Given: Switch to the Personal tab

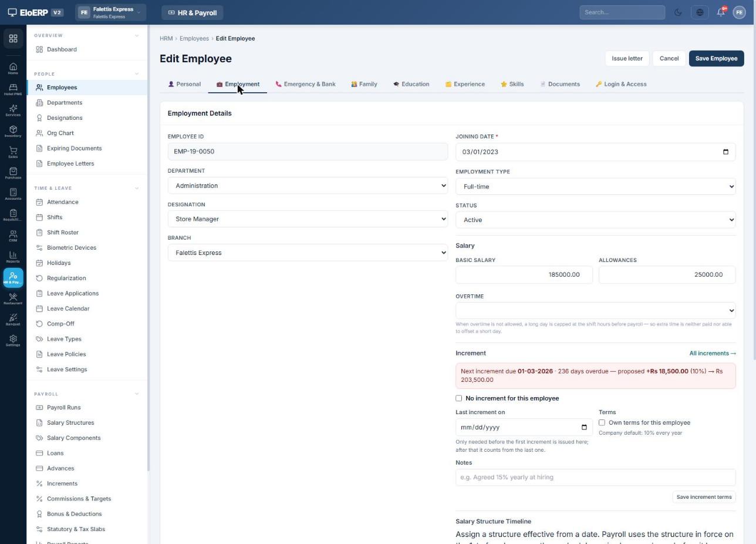Looking at the screenshot, I should pyautogui.click(x=184, y=84).
